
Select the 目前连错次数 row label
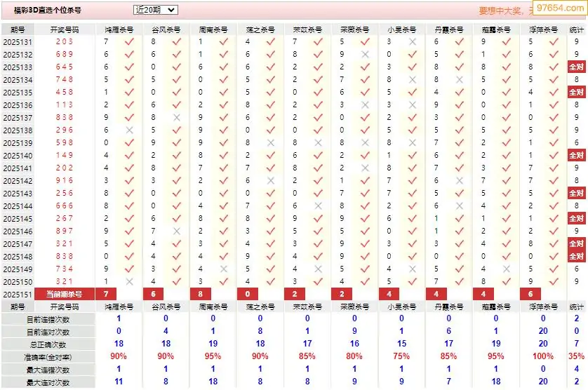(x=48, y=319)
